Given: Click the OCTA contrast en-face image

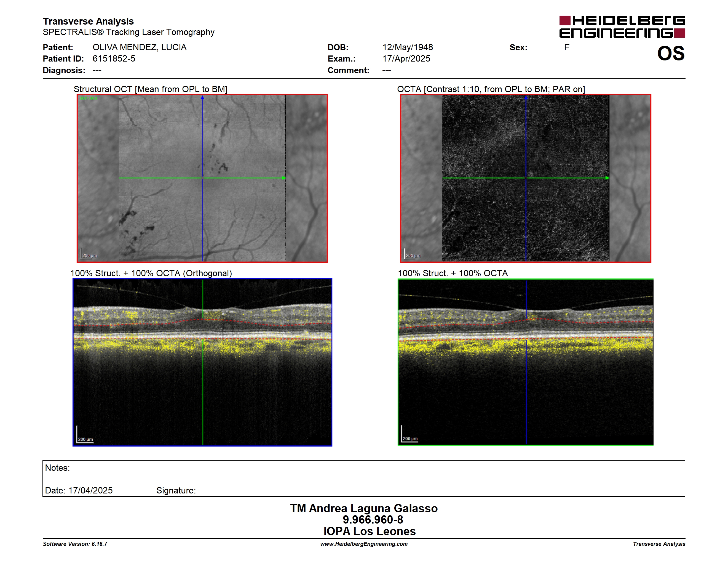Looking at the screenshot, I should click(x=526, y=178).
